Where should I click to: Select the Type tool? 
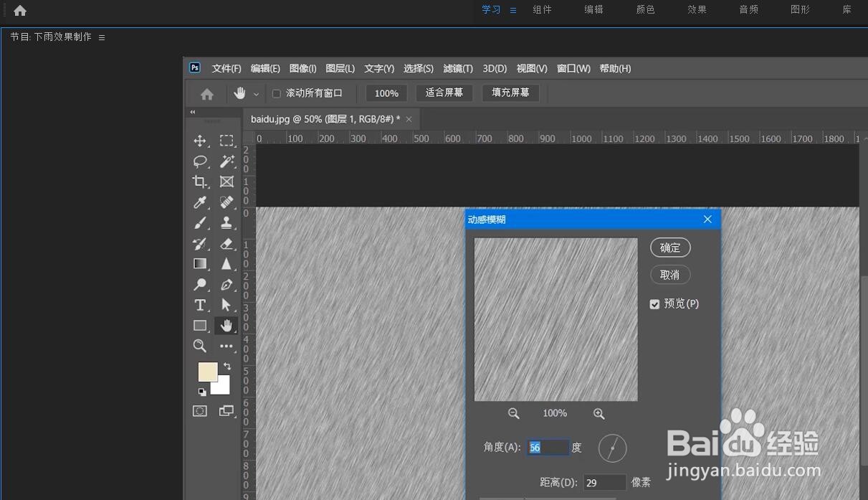coord(200,305)
